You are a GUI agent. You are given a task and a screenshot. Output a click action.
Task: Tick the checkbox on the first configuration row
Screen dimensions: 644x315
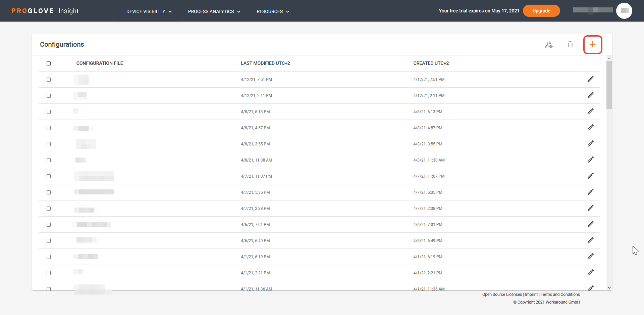click(x=49, y=80)
